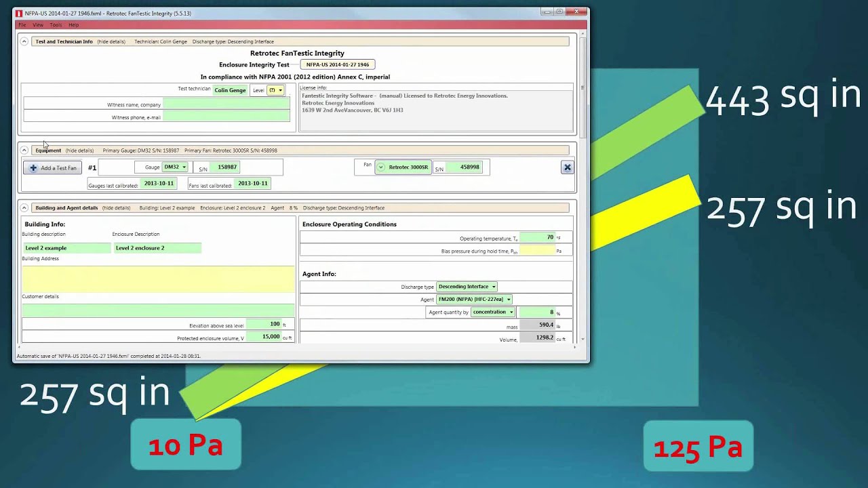
Task: Minimize the FanTestic window
Action: [547, 12]
